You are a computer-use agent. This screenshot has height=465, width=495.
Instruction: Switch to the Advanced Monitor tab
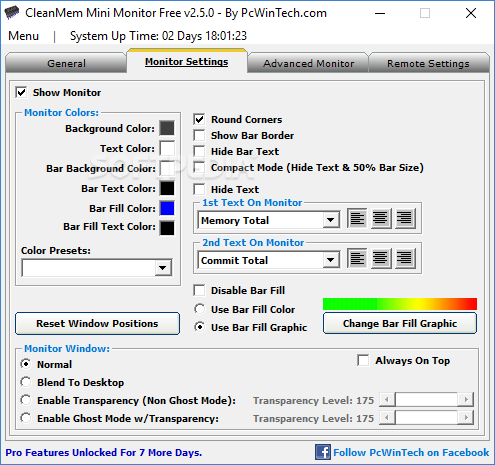click(308, 63)
